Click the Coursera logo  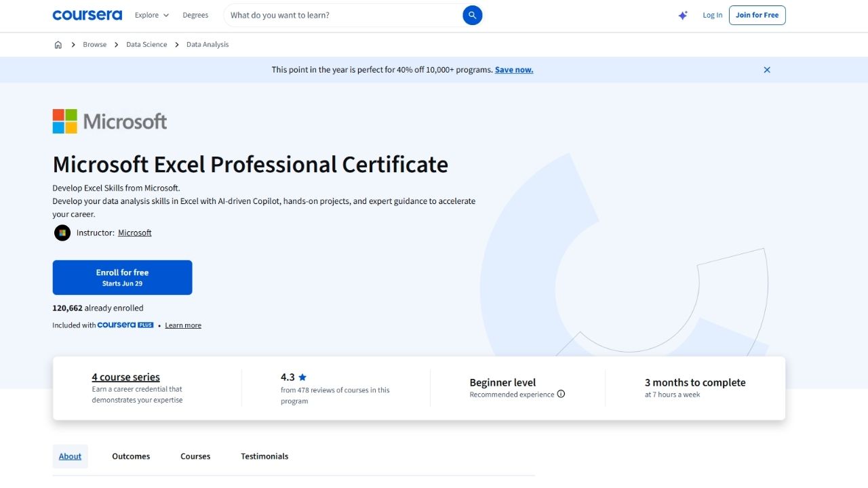click(x=87, y=15)
